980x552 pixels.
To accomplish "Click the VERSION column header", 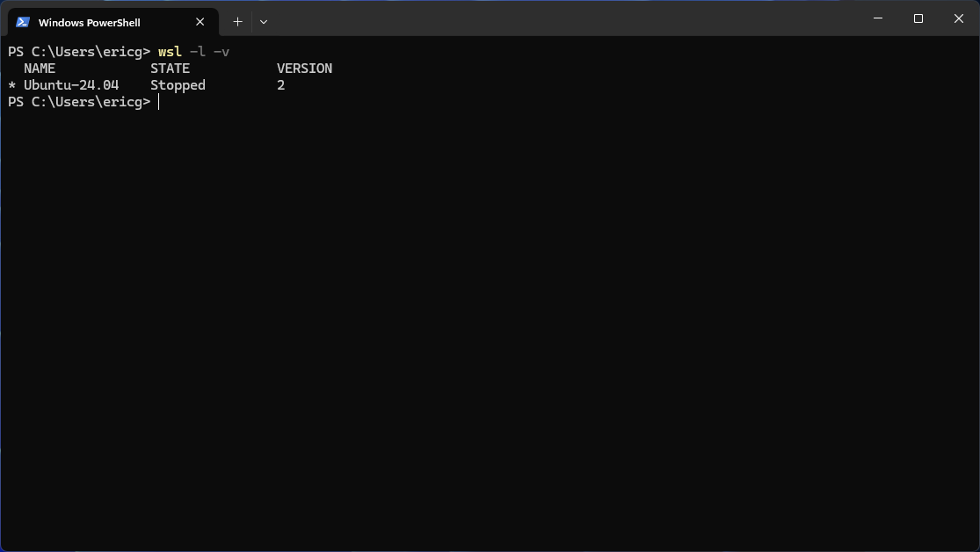I will click(304, 69).
